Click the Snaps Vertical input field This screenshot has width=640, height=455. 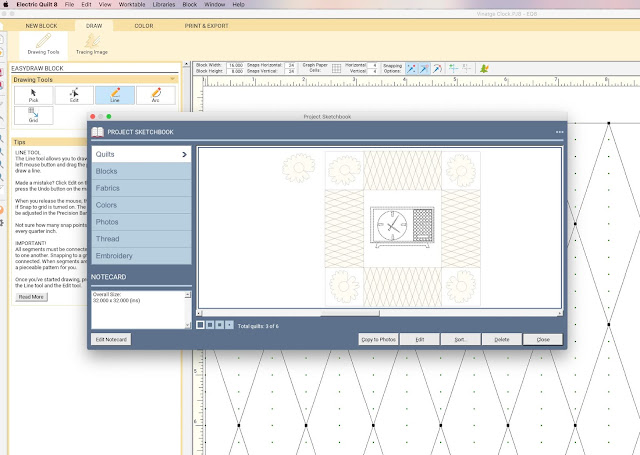(x=290, y=71)
